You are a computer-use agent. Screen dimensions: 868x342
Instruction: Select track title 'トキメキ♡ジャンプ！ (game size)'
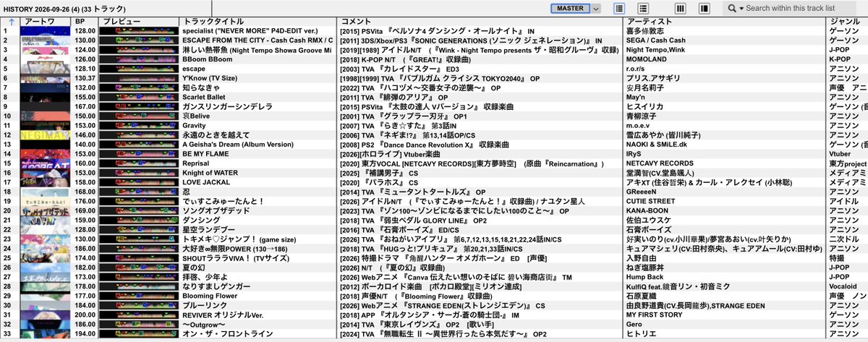pyautogui.click(x=239, y=239)
